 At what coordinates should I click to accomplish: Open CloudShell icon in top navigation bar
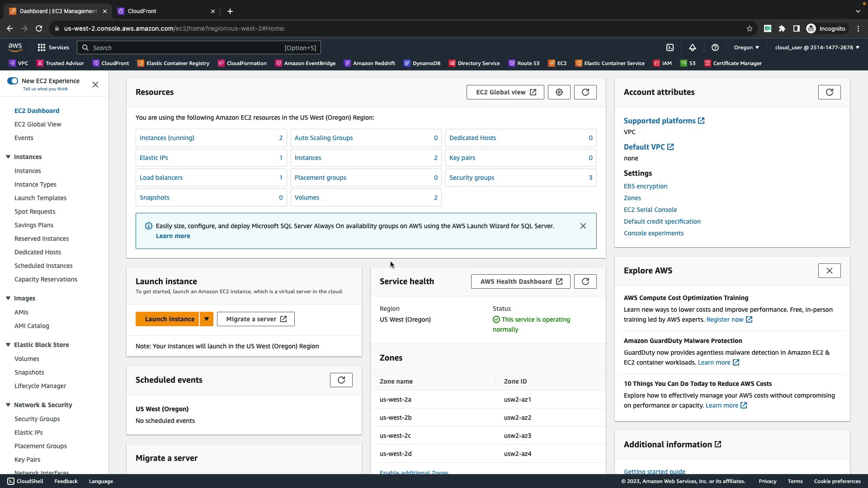pyautogui.click(x=670, y=47)
